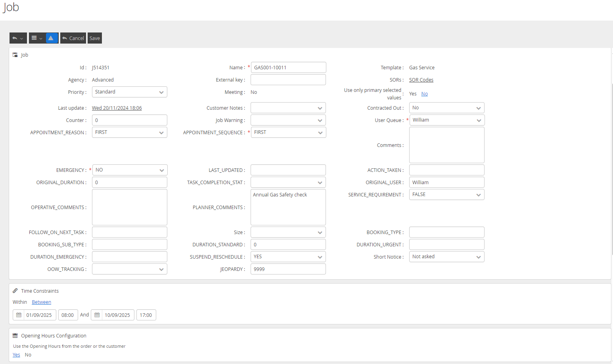Screen dimensions: 613x364
Task: Open the Last update date link
Action: [x=117, y=108]
